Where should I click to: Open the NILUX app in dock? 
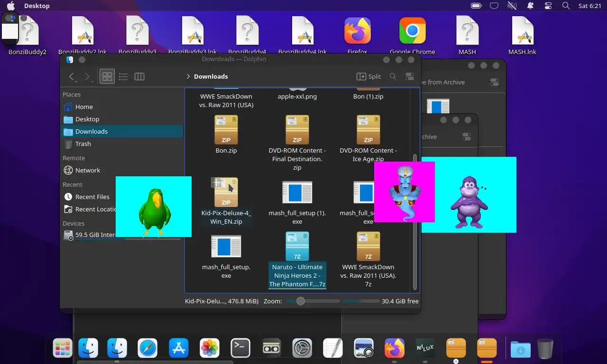[425, 348]
